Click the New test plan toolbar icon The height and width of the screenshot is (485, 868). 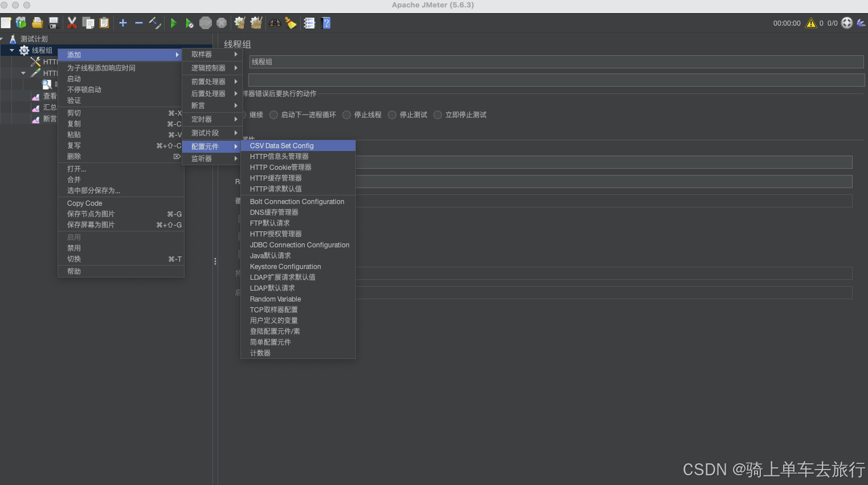[6, 23]
